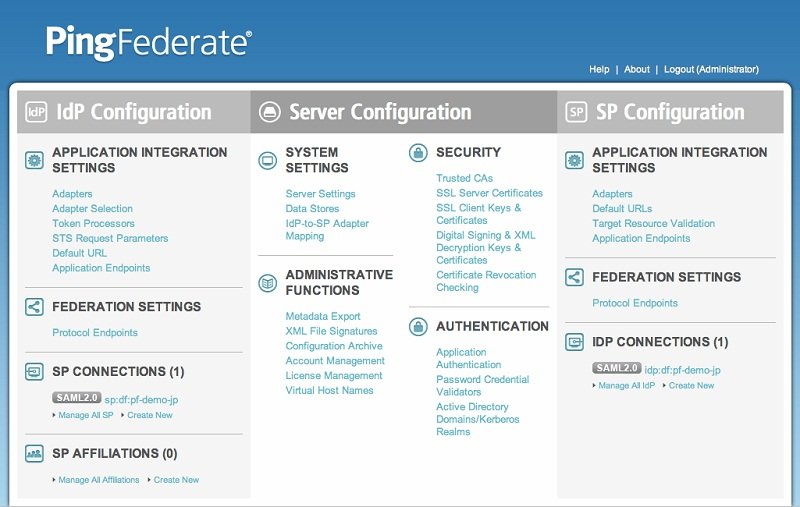Open SP Application Endpoints
This screenshot has width=800, height=507.
tap(641, 238)
